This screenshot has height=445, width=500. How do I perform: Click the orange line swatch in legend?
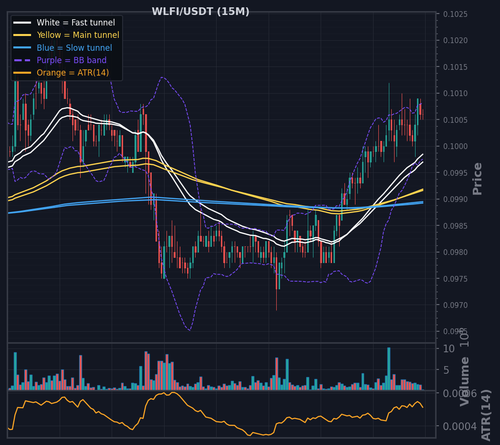tap(22, 73)
